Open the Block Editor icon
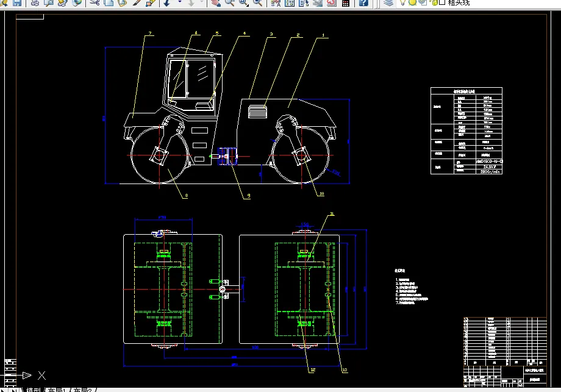 tap(150, 3)
